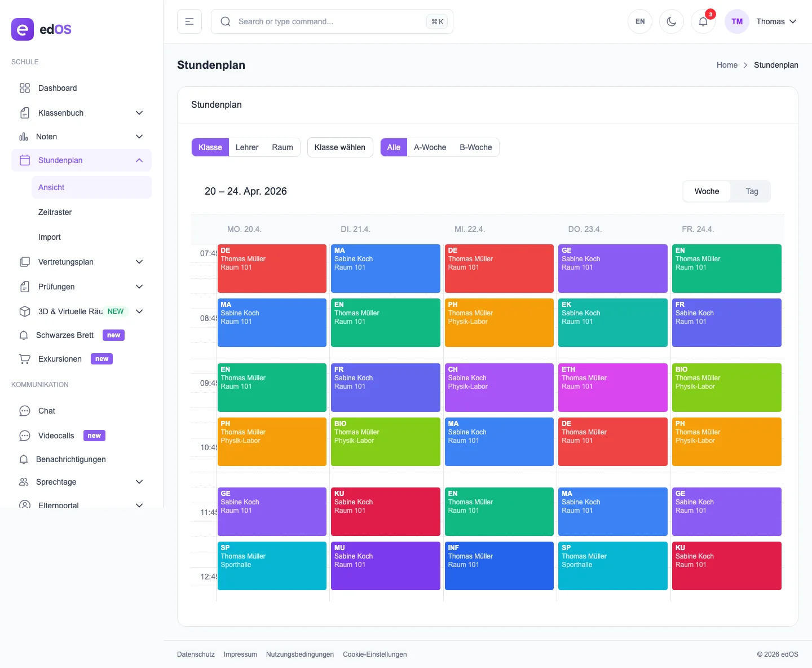Click the edOS logo icon

pyautogui.click(x=23, y=29)
